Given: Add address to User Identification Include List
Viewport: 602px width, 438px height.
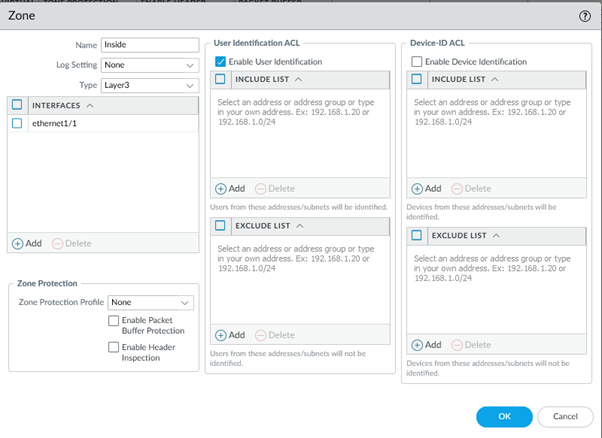Looking at the screenshot, I should [x=230, y=189].
